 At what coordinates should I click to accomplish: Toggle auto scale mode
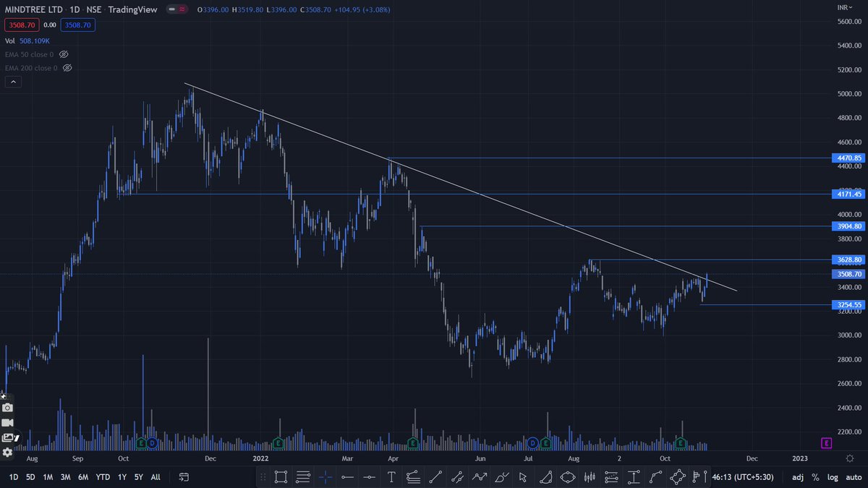pos(852,477)
